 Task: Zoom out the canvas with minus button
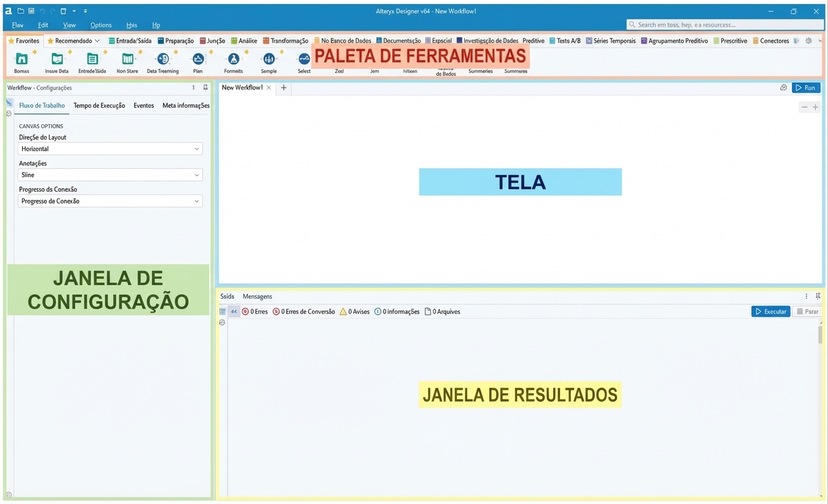804,107
